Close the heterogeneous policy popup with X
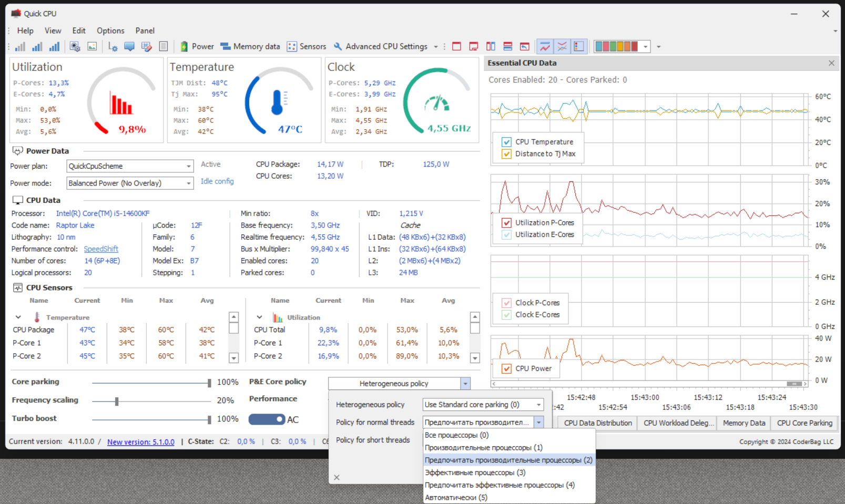The image size is (845, 504). click(337, 478)
